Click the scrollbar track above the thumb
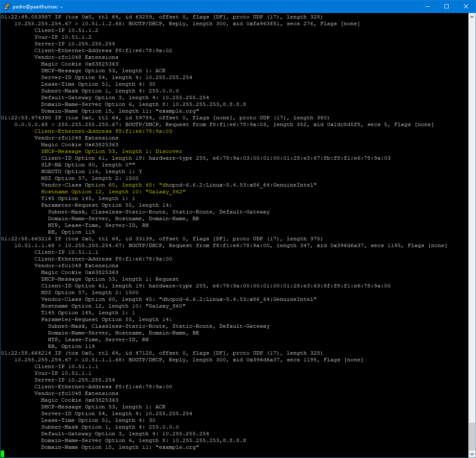Image resolution: width=476 pixels, height=458 pixels. (472, 210)
